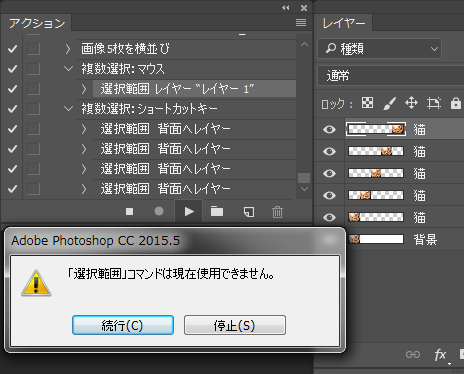
Task: Click prevent artboard auto-nesting lock icon
Action: point(434,103)
